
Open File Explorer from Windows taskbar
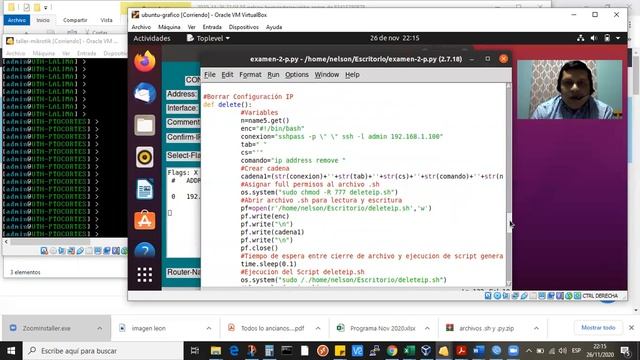(x=216, y=351)
